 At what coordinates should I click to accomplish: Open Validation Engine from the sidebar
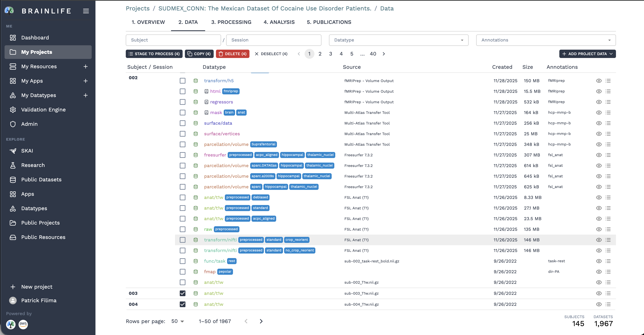pyautogui.click(x=48, y=110)
